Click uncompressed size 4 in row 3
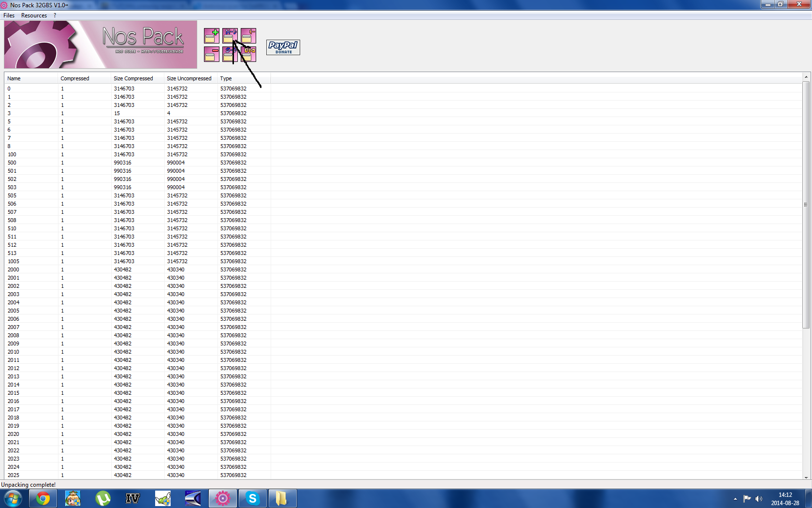This screenshot has width=812, height=508. 169,113
